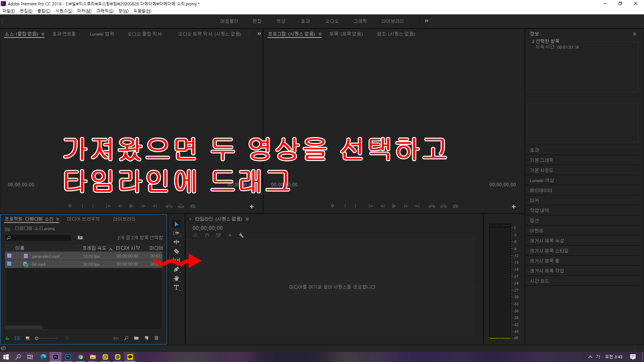Image resolution: width=644 pixels, height=362 pixels.
Task: Switch to the 미디어 브라우저 tab
Action: (83, 219)
